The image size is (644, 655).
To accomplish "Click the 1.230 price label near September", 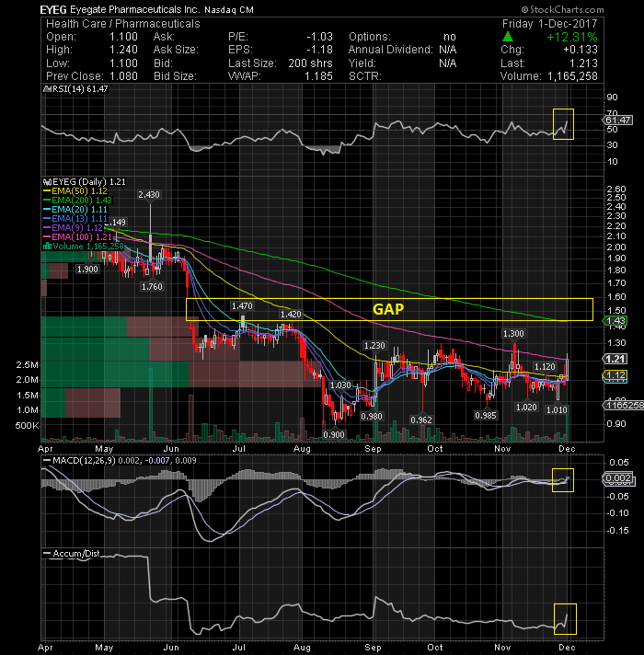I will (x=374, y=346).
